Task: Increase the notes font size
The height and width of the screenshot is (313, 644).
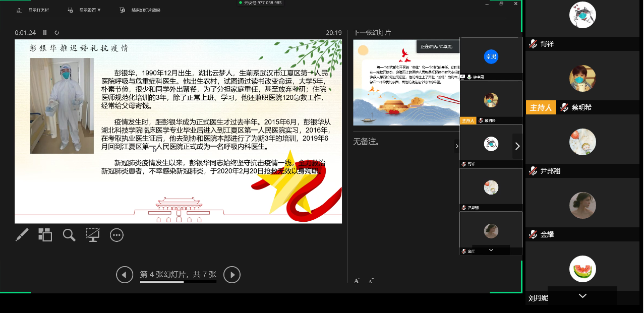Action: (x=357, y=281)
